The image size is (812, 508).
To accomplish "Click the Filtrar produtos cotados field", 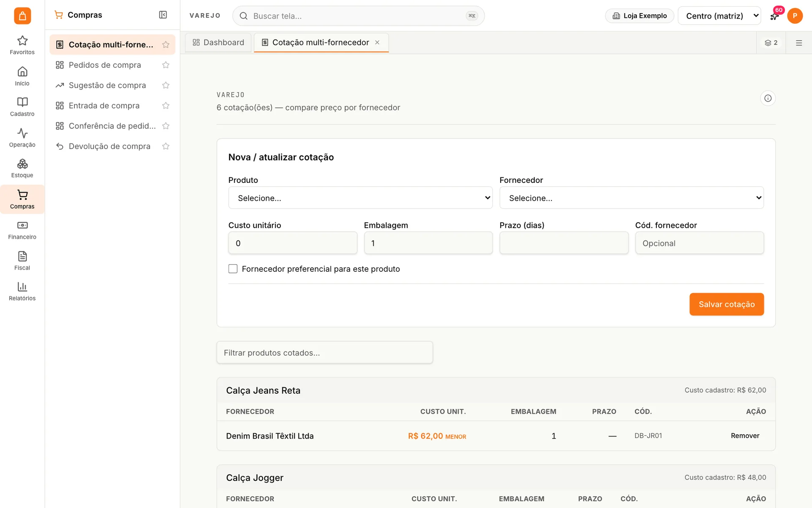I will [324, 352].
